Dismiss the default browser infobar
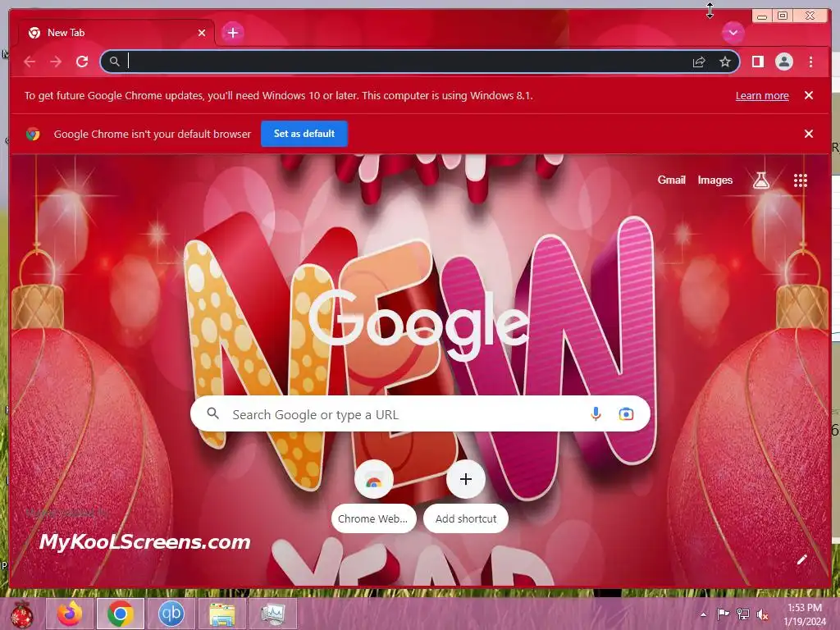 coord(808,134)
